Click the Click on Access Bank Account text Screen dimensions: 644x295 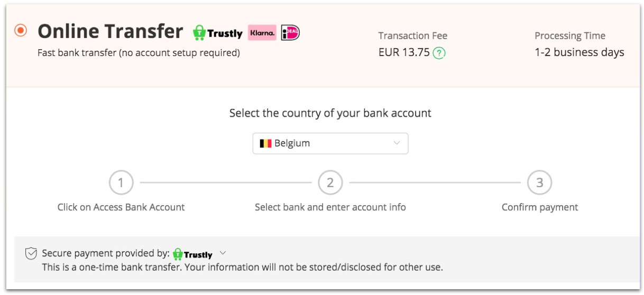click(x=121, y=207)
